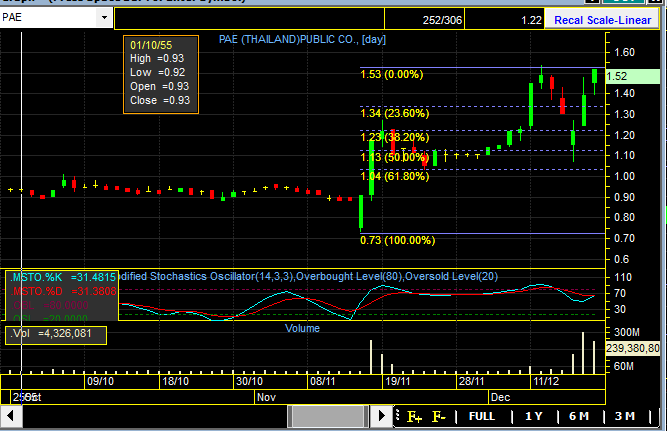The height and width of the screenshot is (431, 667).
Task: Click the F+ zoom-in button
Action: (414, 416)
